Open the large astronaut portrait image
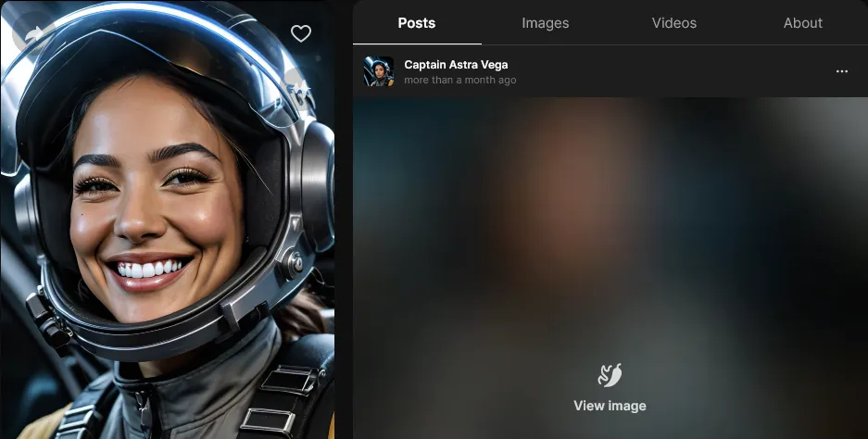 [167, 219]
